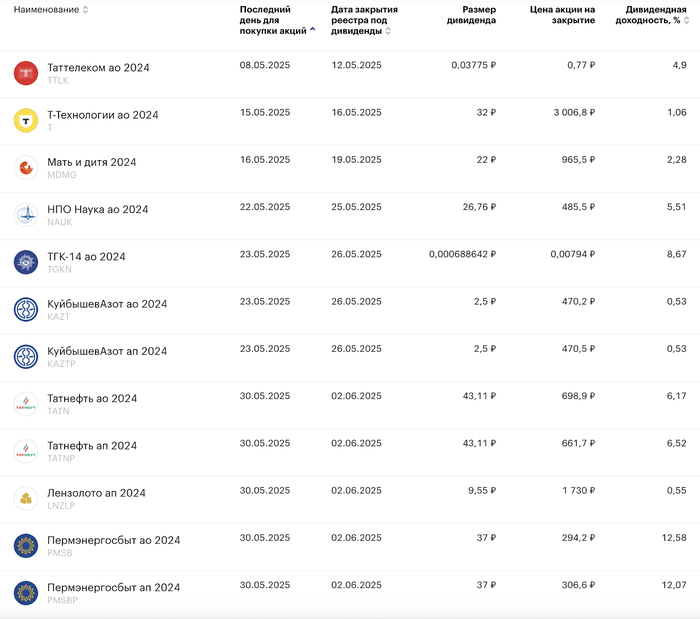Image resolution: width=700 pixels, height=619 pixels.
Task: Sort by Наименование column sort arrows
Action: (85, 10)
